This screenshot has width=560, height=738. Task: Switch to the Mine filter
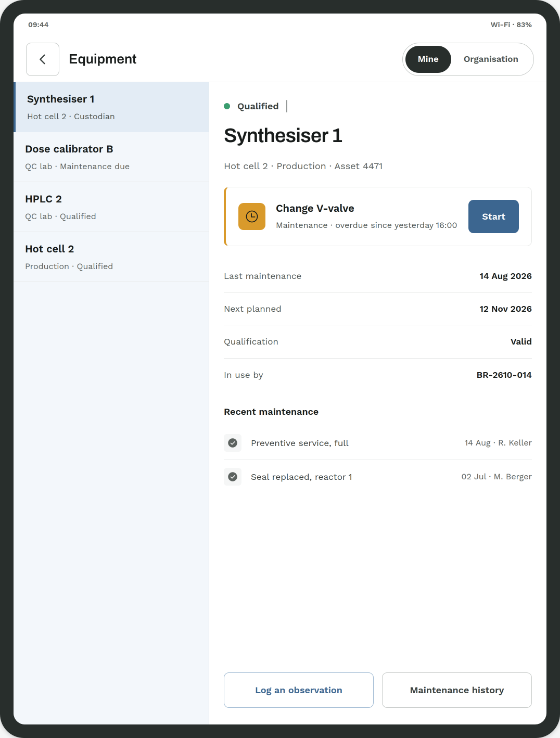[x=428, y=59]
